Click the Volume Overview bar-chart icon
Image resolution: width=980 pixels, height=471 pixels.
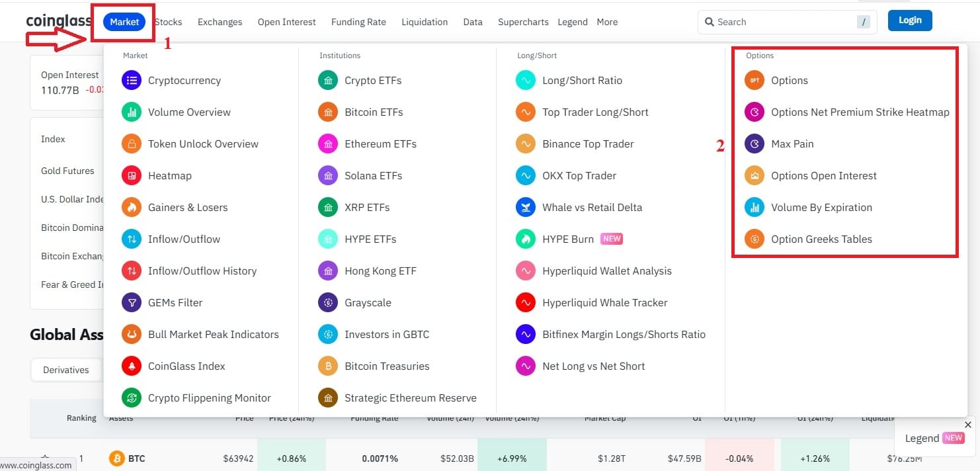coord(132,112)
